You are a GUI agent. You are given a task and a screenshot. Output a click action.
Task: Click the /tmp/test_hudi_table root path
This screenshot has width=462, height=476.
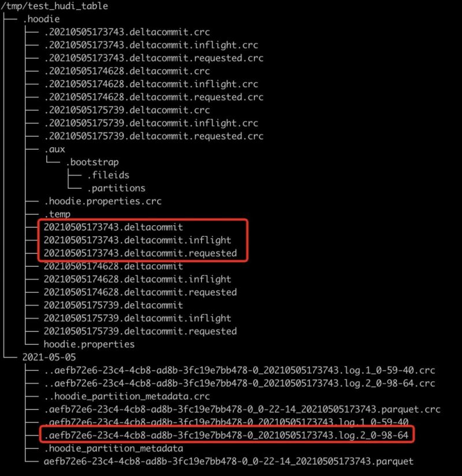(x=54, y=6)
